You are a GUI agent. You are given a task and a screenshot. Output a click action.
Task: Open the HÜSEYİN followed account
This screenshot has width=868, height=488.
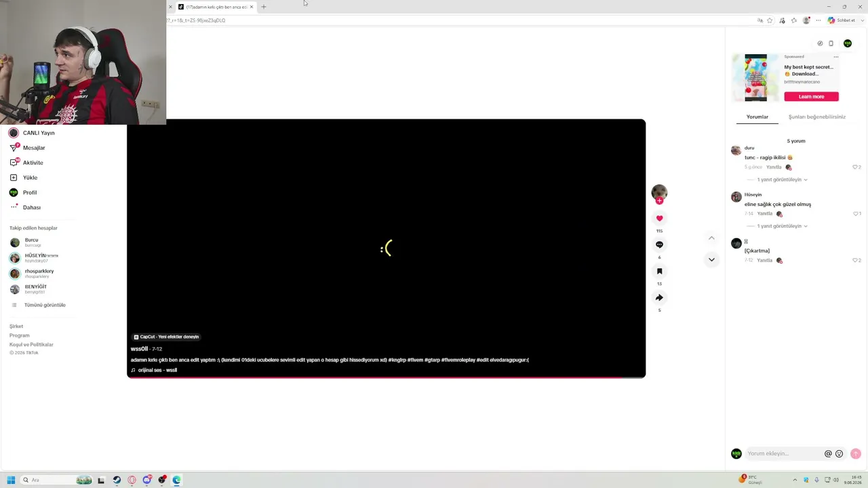35,258
